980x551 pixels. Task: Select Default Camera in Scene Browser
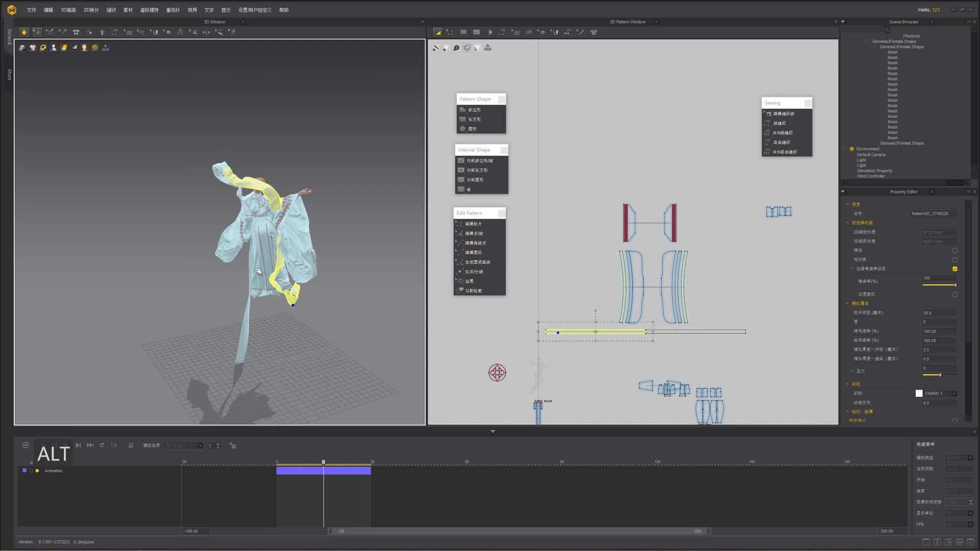pos(871,155)
